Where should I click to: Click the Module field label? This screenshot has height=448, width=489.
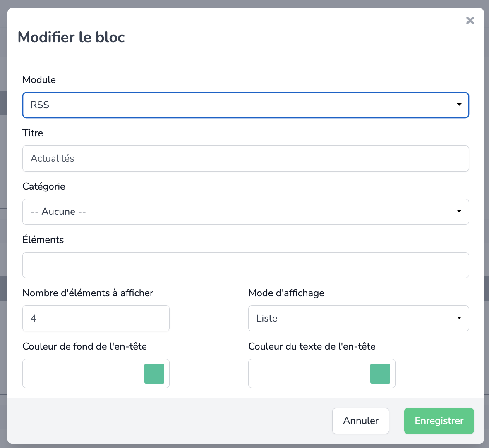click(39, 80)
